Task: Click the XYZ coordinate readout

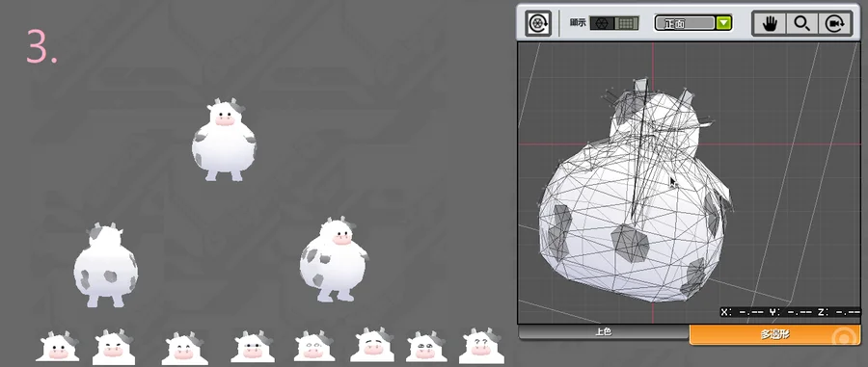Action: [x=791, y=312]
